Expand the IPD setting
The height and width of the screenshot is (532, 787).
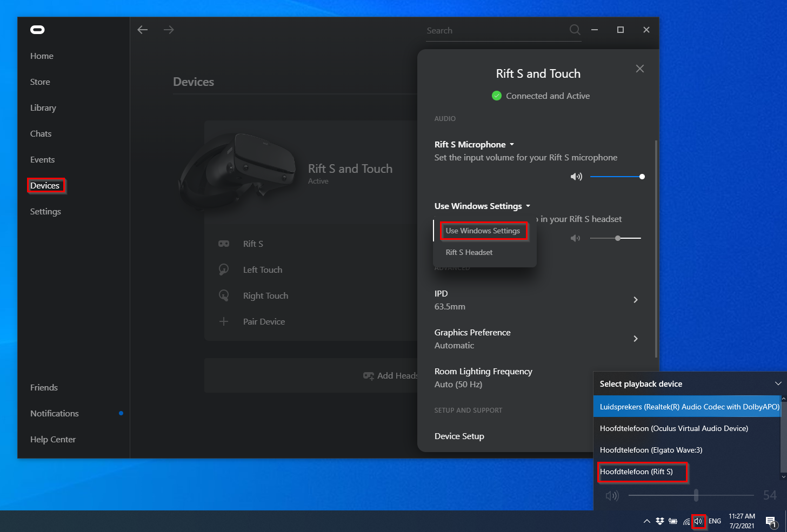click(x=636, y=300)
